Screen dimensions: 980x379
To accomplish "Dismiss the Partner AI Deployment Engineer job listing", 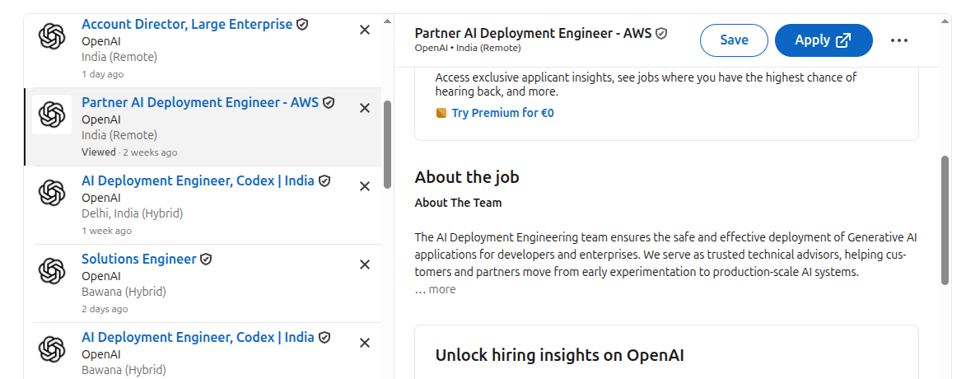I will click(x=365, y=108).
